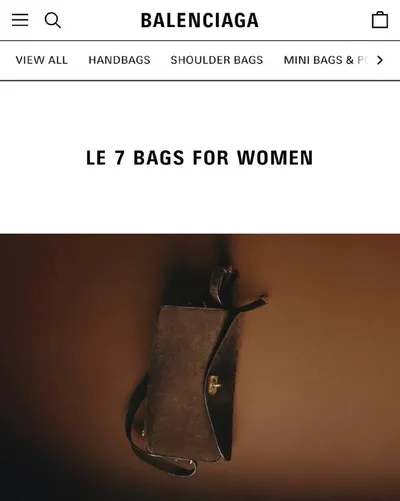Viewport: 400px width, 501px height.
Task: Open the hamburger navigation menu
Action: (x=20, y=20)
